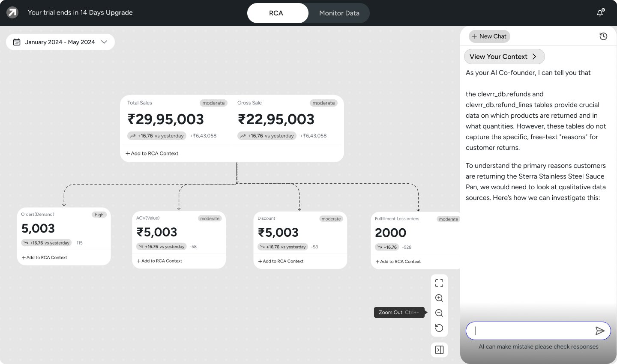Click the Zoom Out magnifier icon

[x=439, y=313]
